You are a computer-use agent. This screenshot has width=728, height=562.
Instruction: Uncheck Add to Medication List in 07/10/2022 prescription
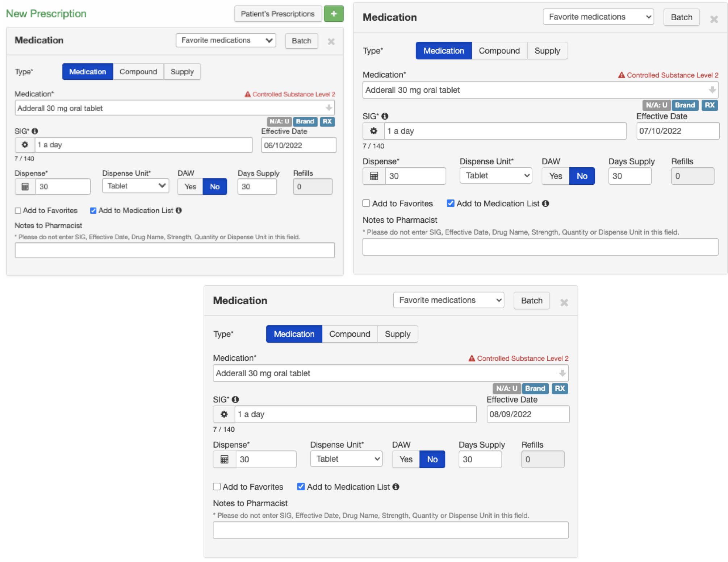coord(451,204)
